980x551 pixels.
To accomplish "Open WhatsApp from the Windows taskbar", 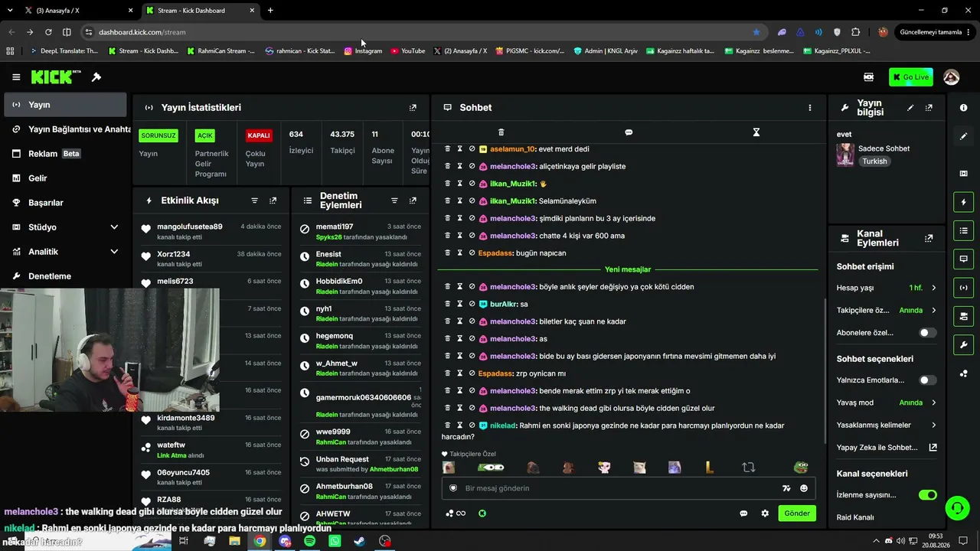I will [x=335, y=541].
